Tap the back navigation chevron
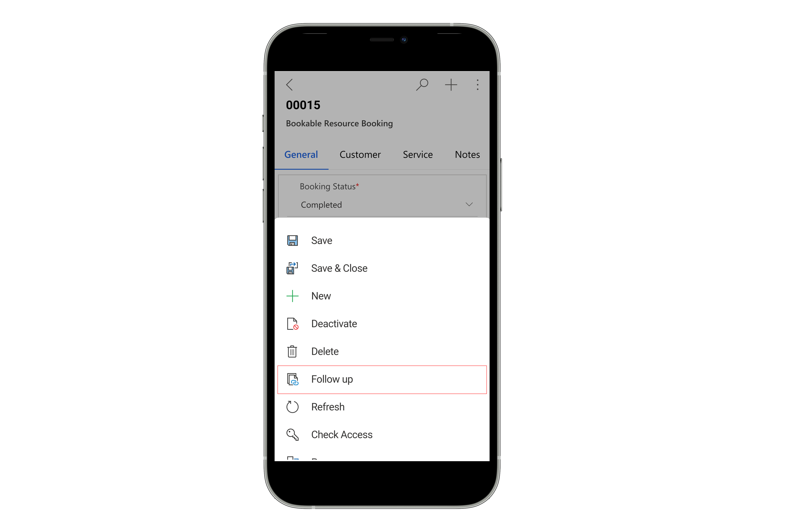Viewport: 799px width, 532px height. coord(289,84)
